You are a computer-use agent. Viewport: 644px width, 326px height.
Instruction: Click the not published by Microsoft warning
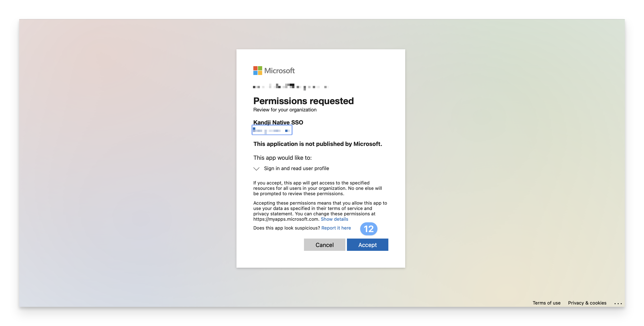tap(318, 144)
